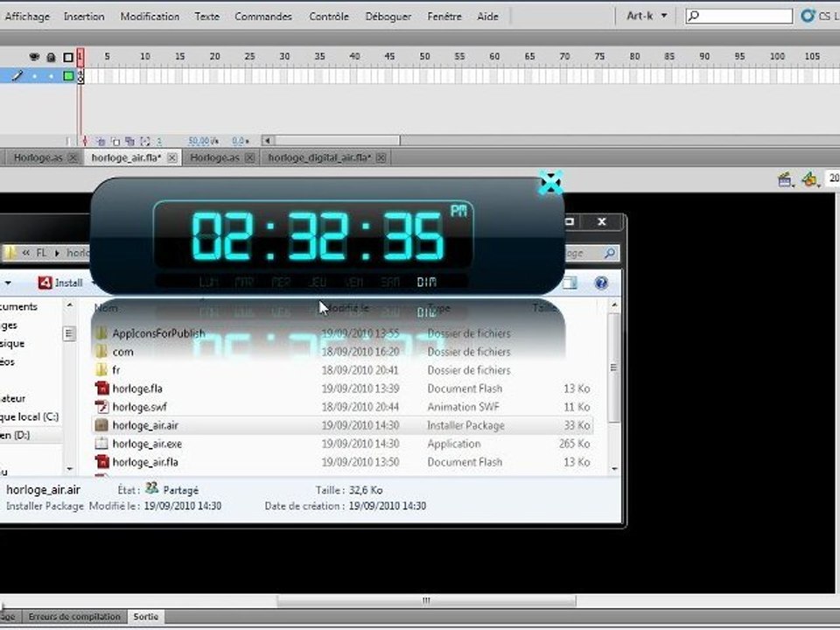Click Explorer file list scroll down arrow

point(614,469)
